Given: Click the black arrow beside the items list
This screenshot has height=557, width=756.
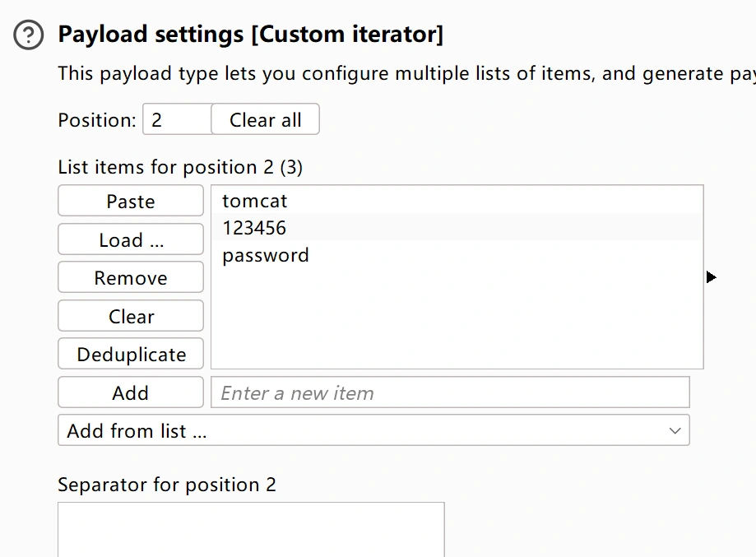Looking at the screenshot, I should pos(712,277).
